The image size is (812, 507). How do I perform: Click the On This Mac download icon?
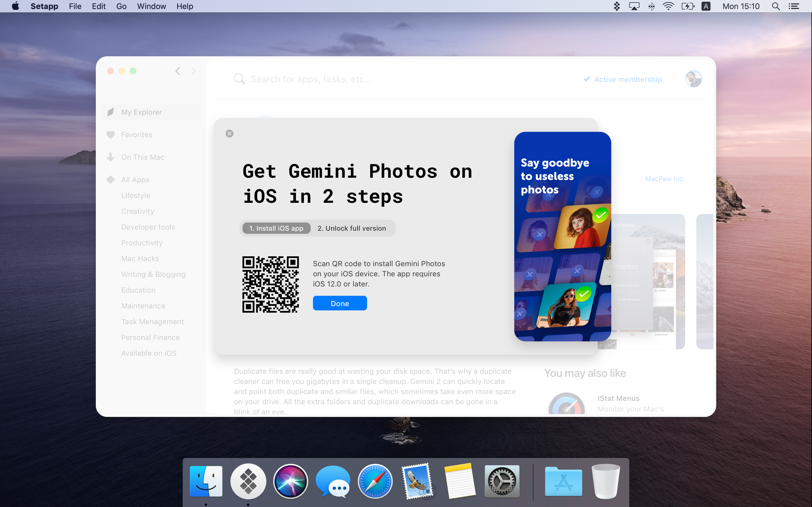111,157
